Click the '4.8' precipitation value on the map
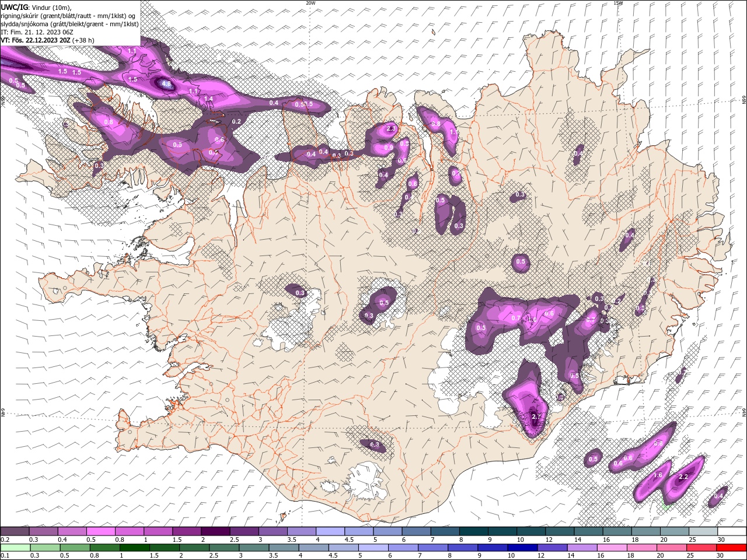The width and height of the screenshot is (747, 560). (x=166, y=84)
